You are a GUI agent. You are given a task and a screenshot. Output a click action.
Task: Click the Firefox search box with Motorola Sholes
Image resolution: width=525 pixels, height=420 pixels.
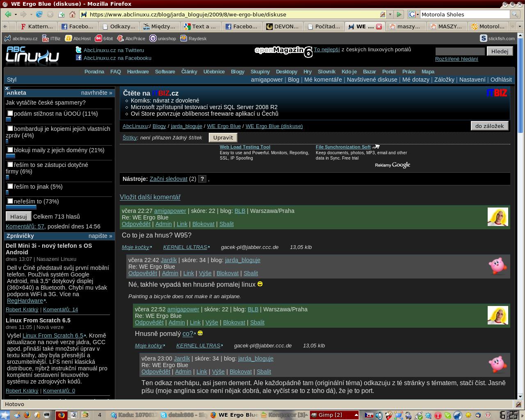(465, 14)
